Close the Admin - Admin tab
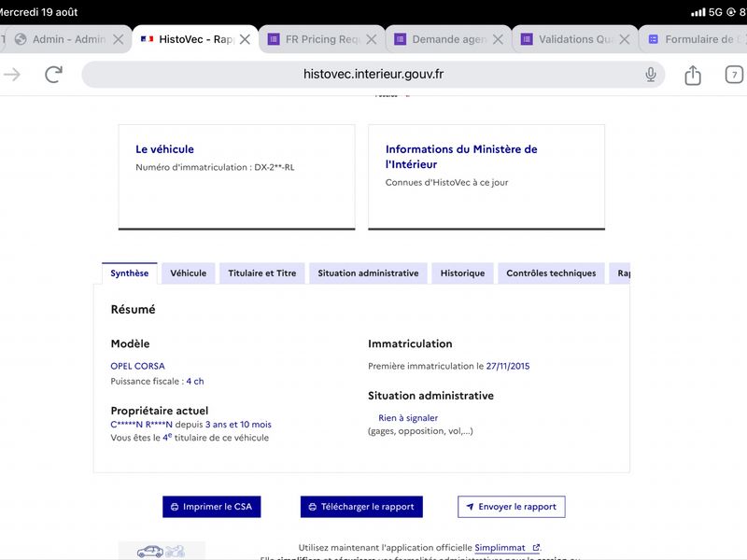The image size is (747, 560). [x=119, y=39]
